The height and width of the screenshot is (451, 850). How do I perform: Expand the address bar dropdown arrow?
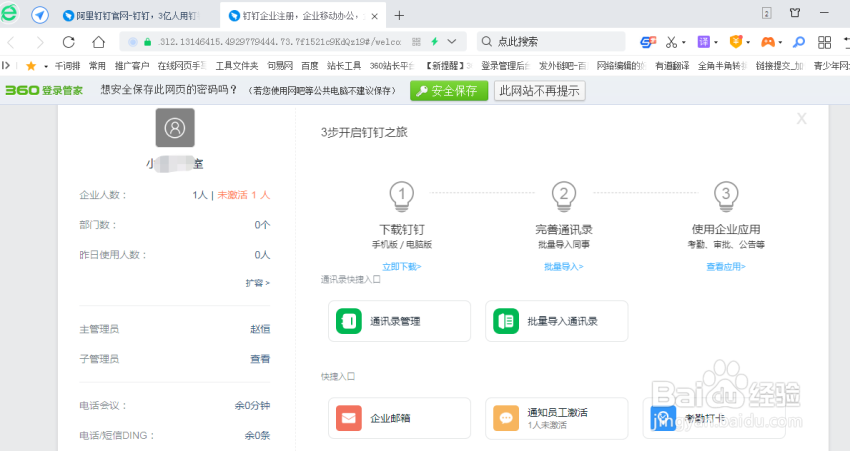tap(452, 42)
